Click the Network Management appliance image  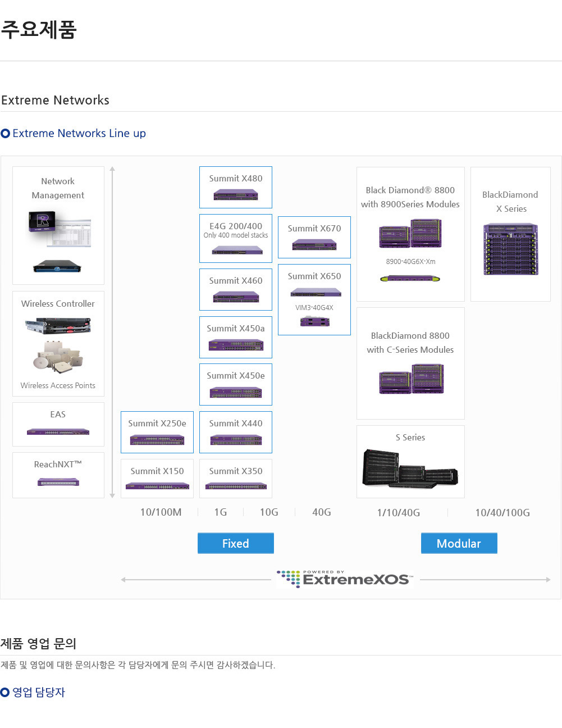point(57,266)
